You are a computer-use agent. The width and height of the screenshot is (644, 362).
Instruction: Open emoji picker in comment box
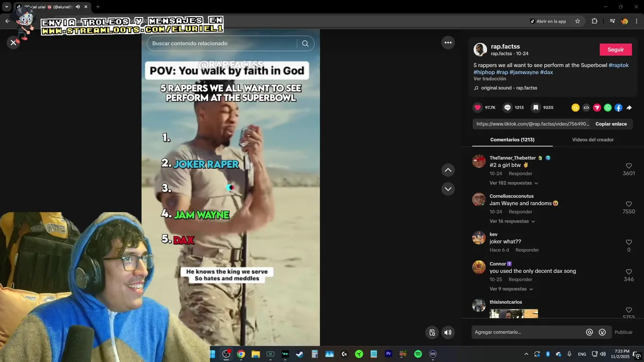(602, 332)
